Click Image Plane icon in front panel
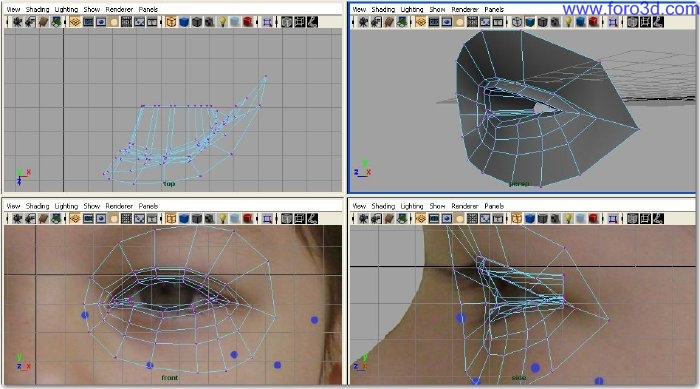Viewport: 700px width, 389px height. pos(56,218)
